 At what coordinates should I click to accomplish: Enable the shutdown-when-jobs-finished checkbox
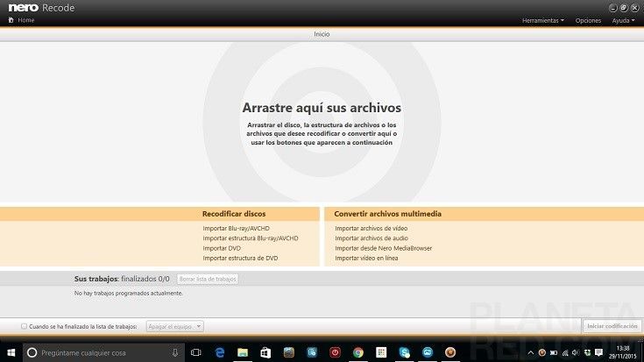[25, 326]
